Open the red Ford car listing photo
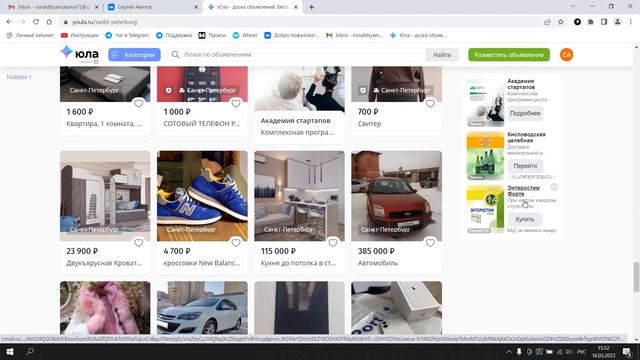640x360 pixels. (x=396, y=196)
